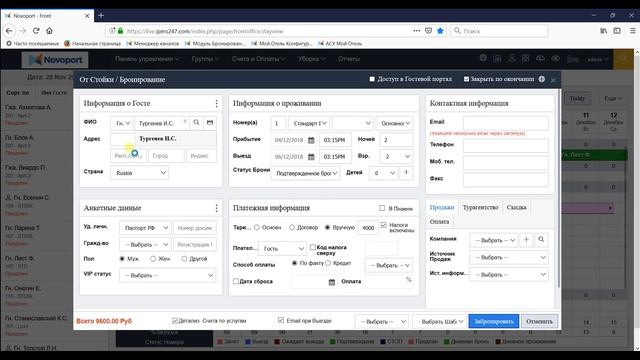Click the Телефон input field

(x=506, y=145)
